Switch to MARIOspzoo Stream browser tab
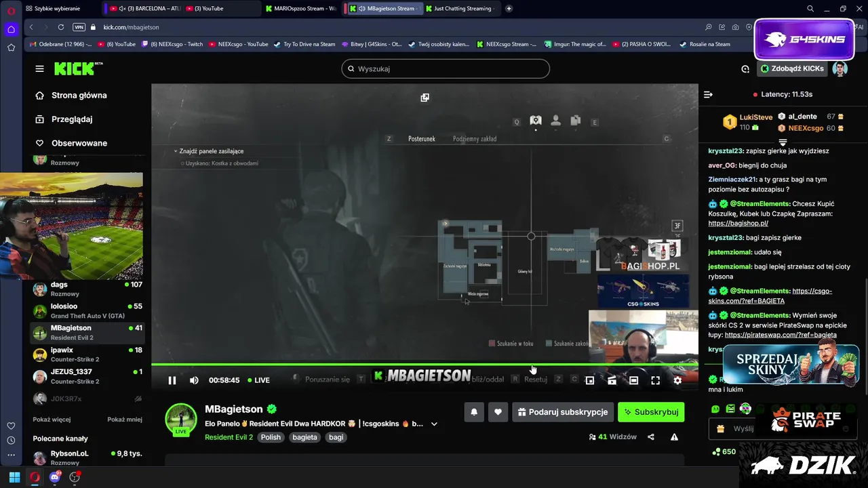Screen dimensions: 868x488 (x=300, y=8)
